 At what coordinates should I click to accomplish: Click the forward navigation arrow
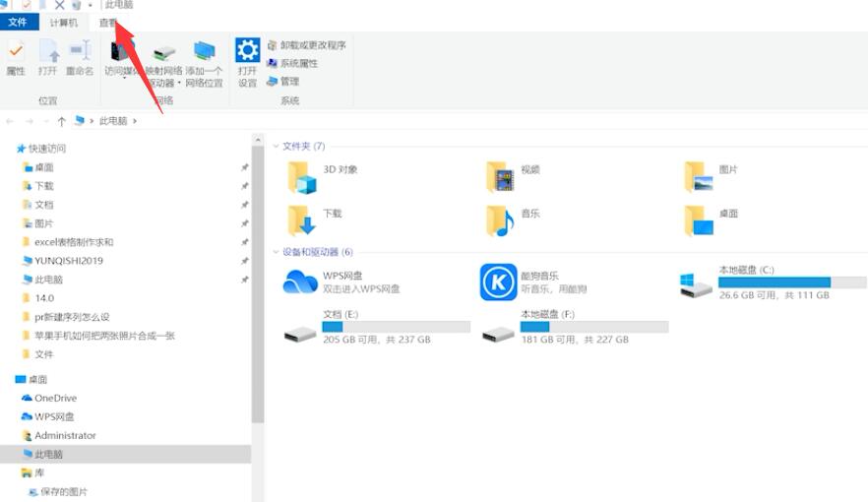30,121
